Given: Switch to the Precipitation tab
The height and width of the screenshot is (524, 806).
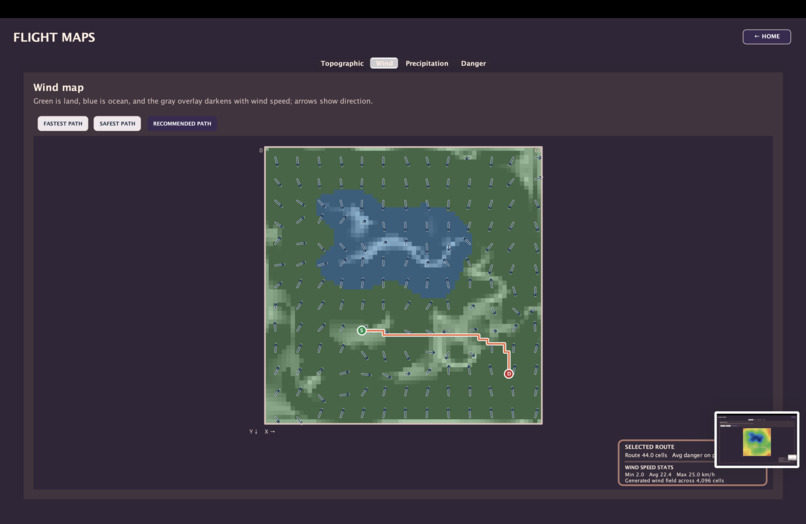Looking at the screenshot, I should 427,63.
